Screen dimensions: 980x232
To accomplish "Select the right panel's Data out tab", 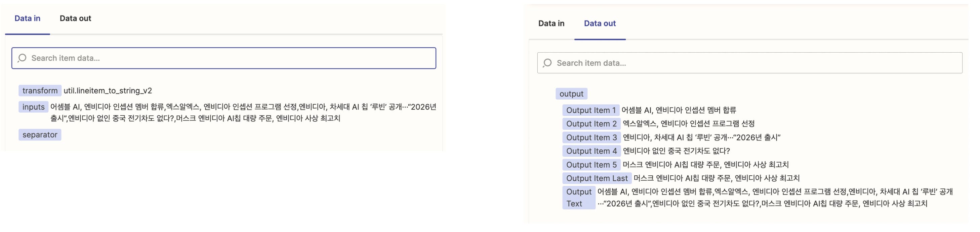I will [x=600, y=23].
